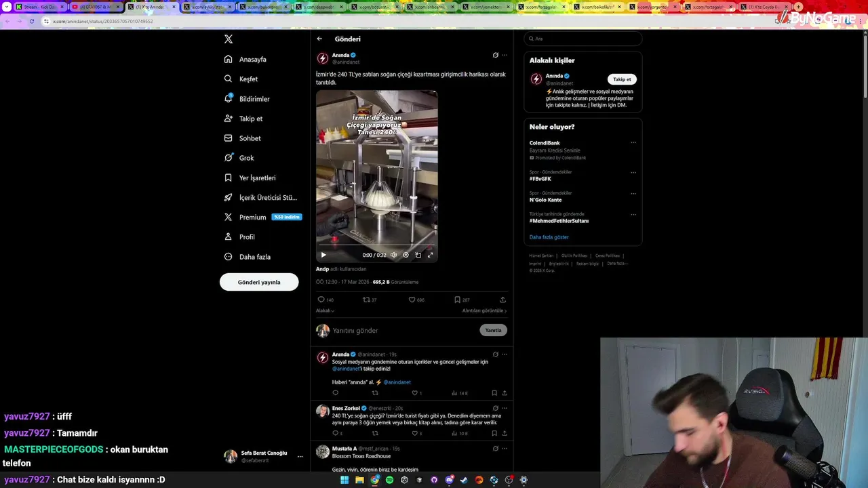Open Bildirimler notifications

(x=248, y=99)
